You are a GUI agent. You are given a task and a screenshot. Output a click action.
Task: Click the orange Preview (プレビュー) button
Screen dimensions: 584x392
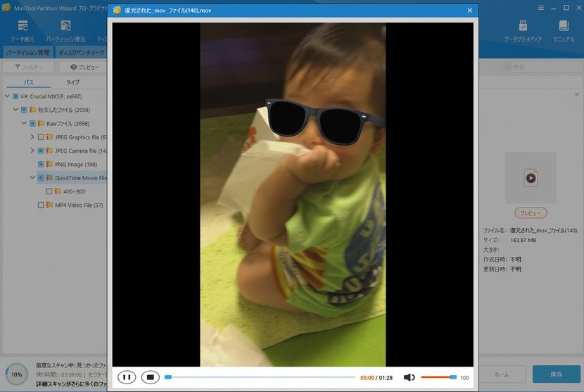point(531,213)
